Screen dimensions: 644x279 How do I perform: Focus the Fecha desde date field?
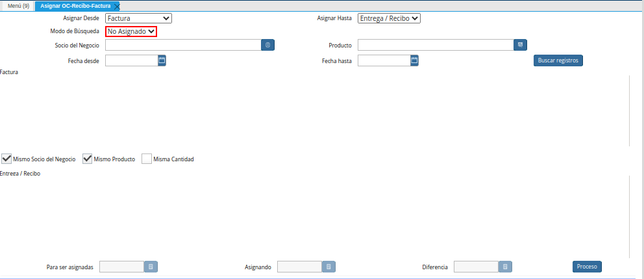131,60
